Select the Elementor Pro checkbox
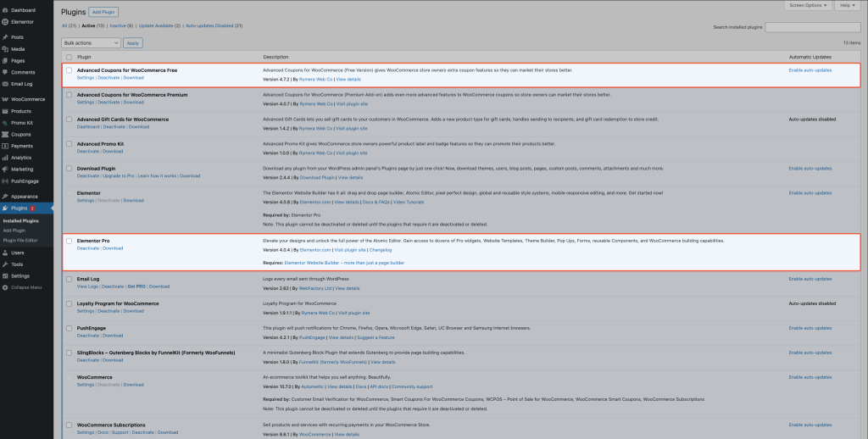 [x=70, y=241]
